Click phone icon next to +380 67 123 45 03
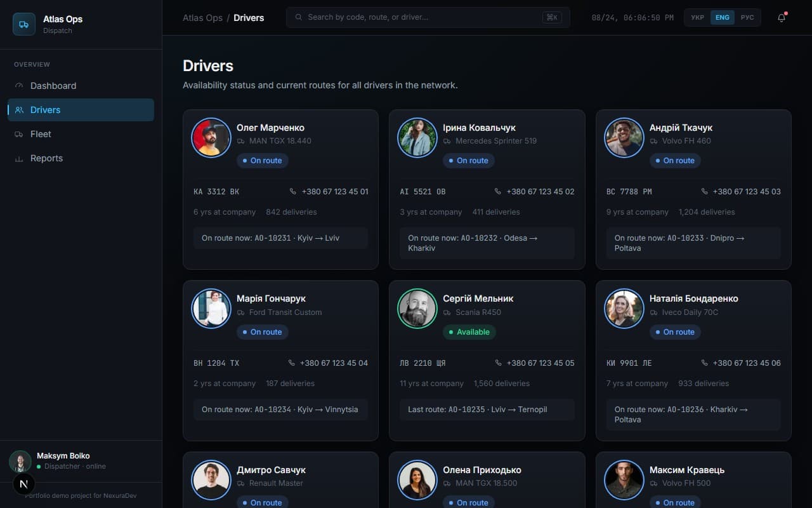The width and height of the screenshot is (812, 508). [705, 191]
